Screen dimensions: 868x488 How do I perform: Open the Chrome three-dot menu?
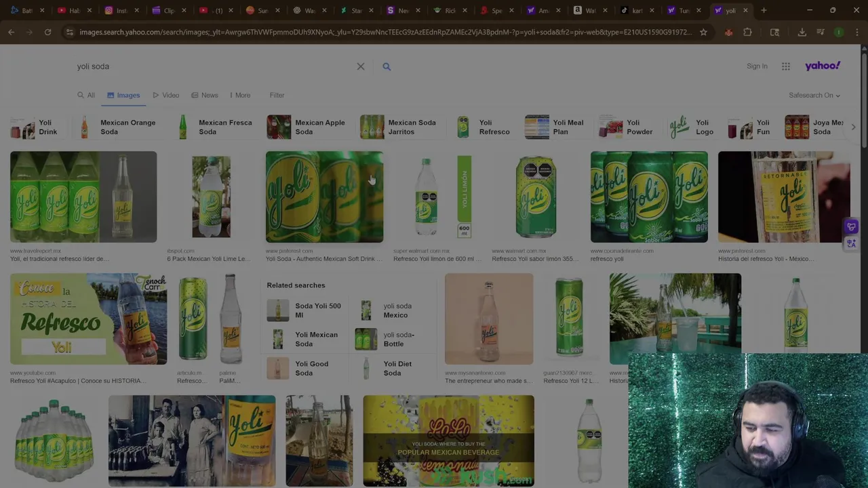[x=856, y=32]
